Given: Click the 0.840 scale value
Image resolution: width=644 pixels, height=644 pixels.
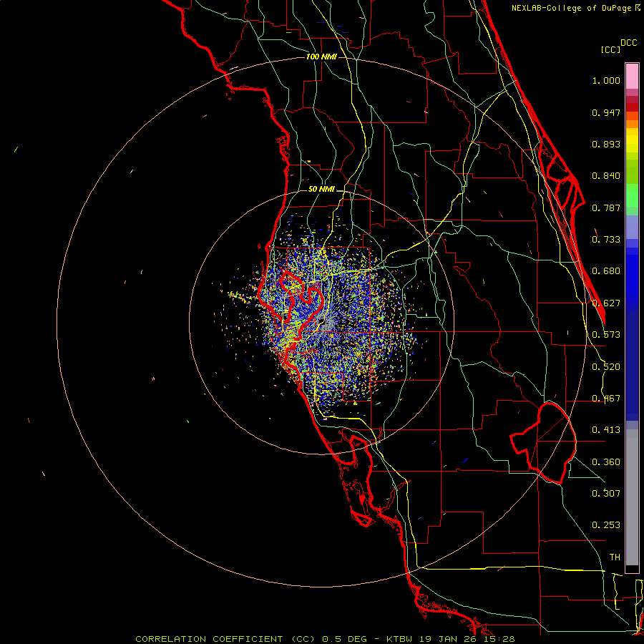Looking at the screenshot, I should [606, 176].
